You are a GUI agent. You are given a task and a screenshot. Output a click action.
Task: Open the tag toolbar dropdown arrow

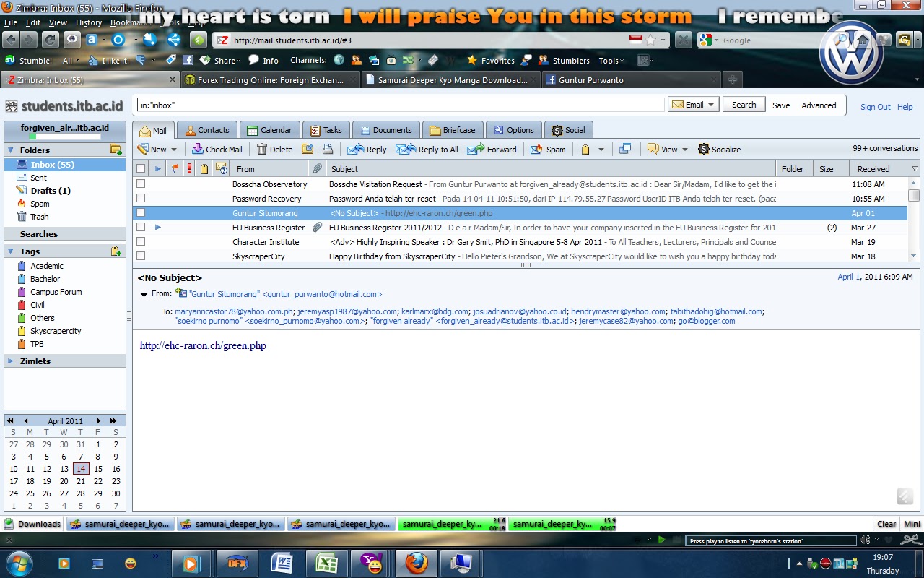coord(601,150)
